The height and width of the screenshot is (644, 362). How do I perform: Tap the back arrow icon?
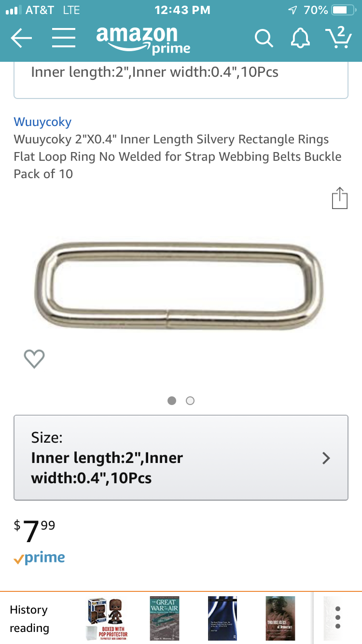(x=21, y=38)
